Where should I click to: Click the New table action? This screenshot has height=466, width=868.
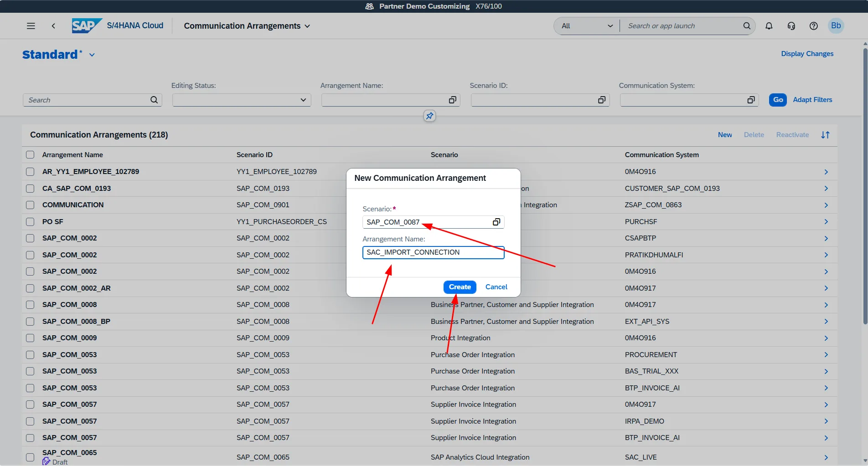(725, 135)
